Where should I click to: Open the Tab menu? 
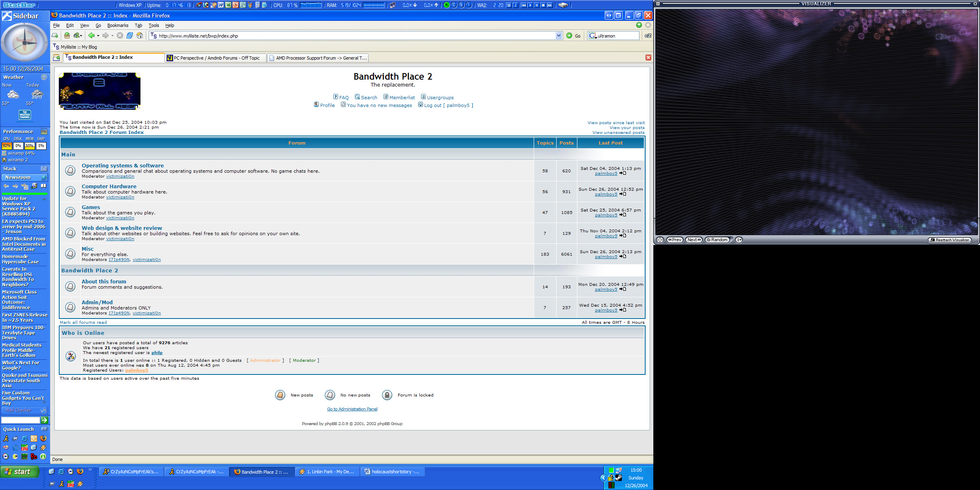click(138, 25)
